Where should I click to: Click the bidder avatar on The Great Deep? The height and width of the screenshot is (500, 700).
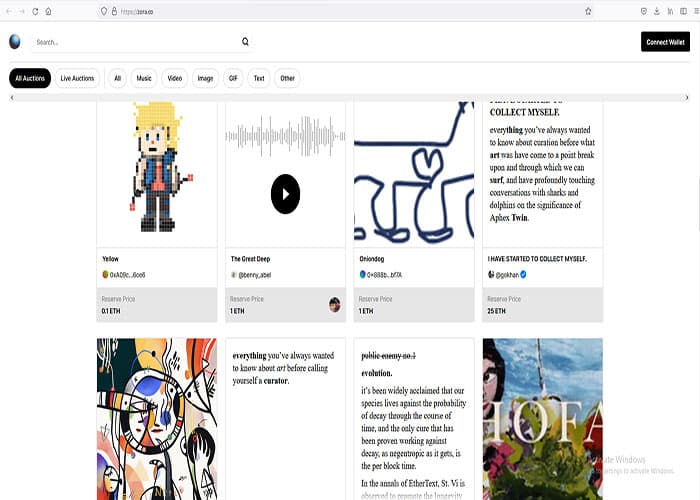(334, 304)
